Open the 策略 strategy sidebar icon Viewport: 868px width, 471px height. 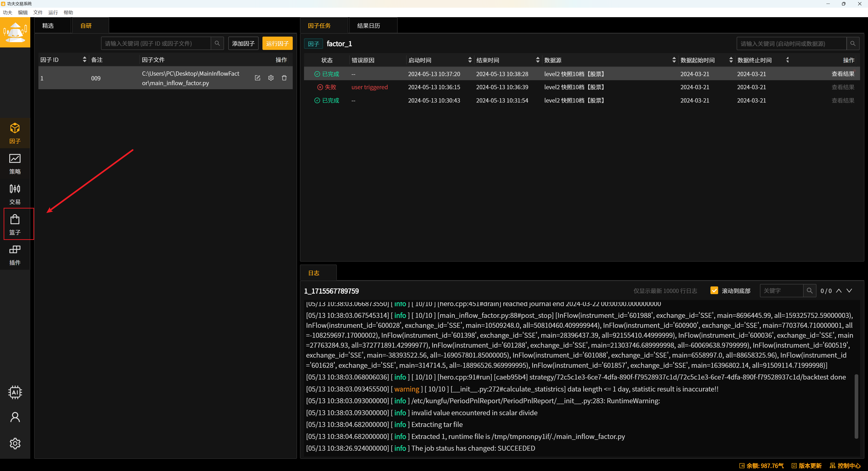[15, 164]
